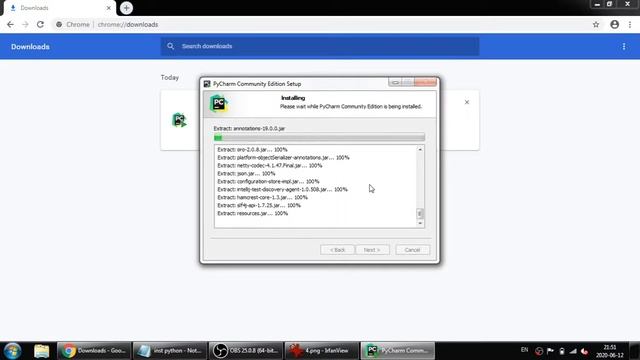Open the Downloads page more-actions menu
Viewport: 640px width, 360px height.
click(x=624, y=47)
